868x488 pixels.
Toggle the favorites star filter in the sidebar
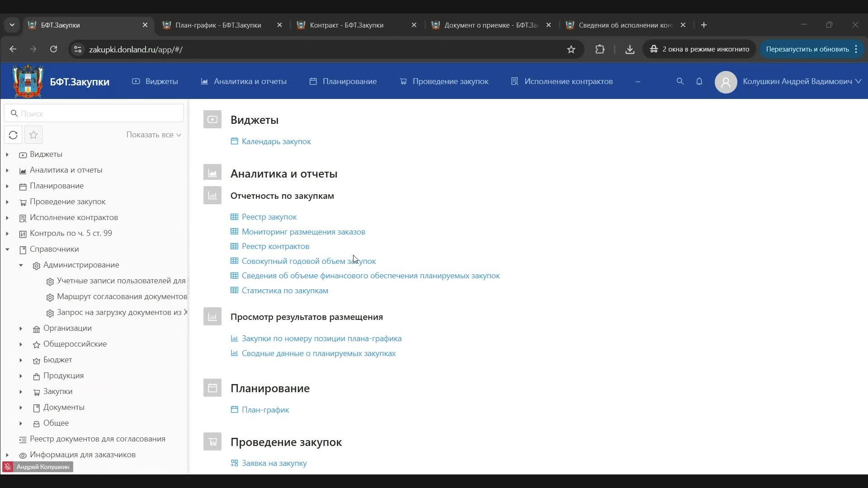(33, 135)
